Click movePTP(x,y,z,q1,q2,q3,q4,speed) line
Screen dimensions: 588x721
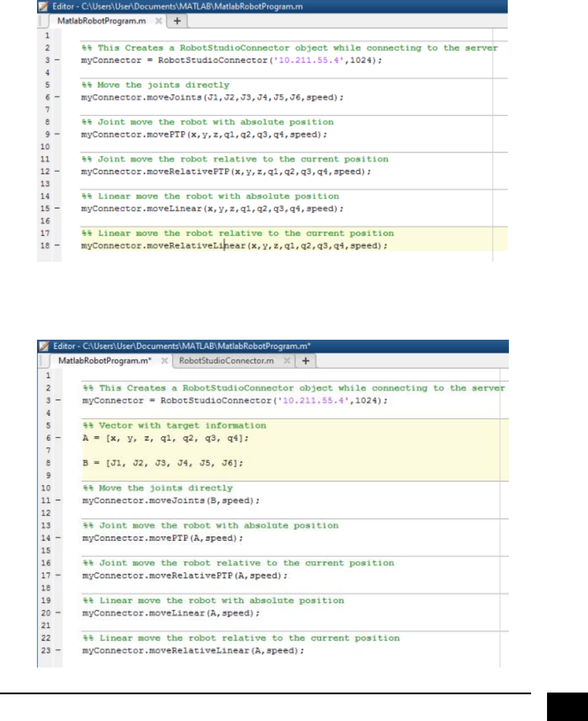coord(204,135)
